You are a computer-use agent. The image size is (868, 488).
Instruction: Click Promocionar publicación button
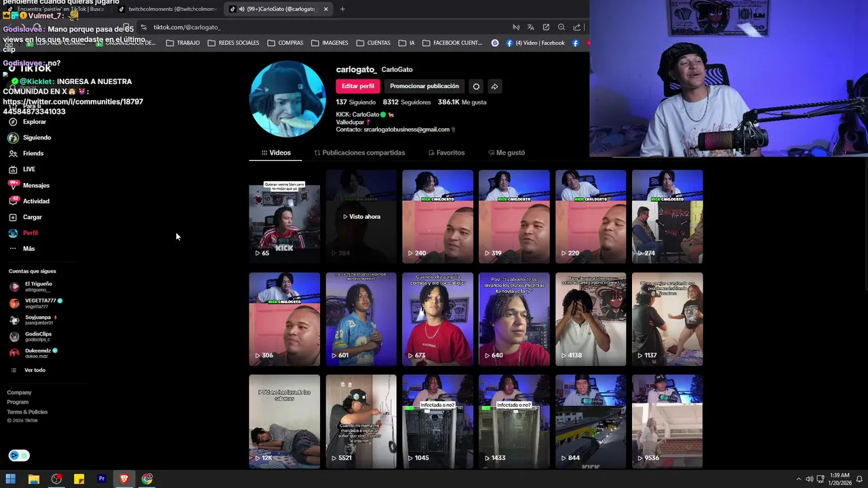(425, 86)
